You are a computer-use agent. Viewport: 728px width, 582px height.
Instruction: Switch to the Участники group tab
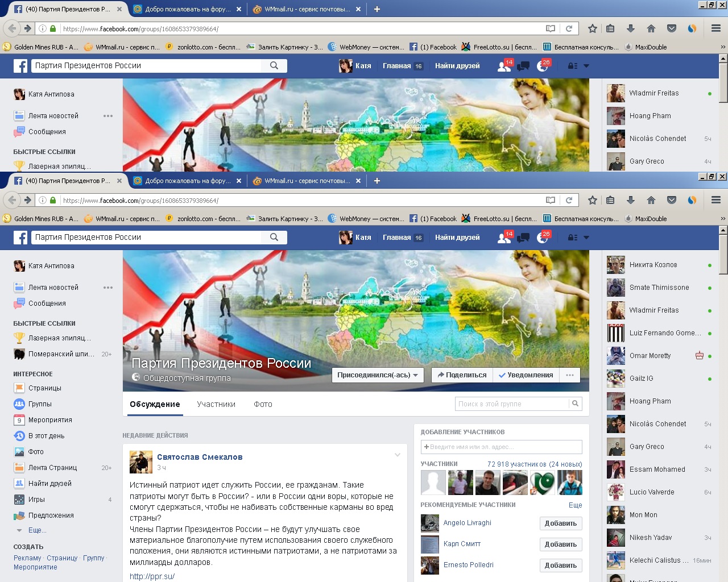click(x=216, y=404)
